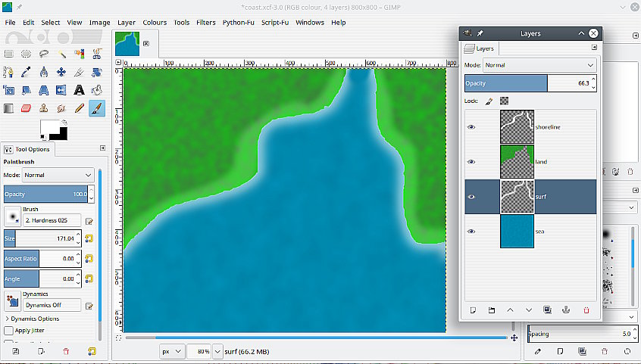The height and width of the screenshot is (364, 641).
Task: Select the Pencil tool
Action: (79, 108)
